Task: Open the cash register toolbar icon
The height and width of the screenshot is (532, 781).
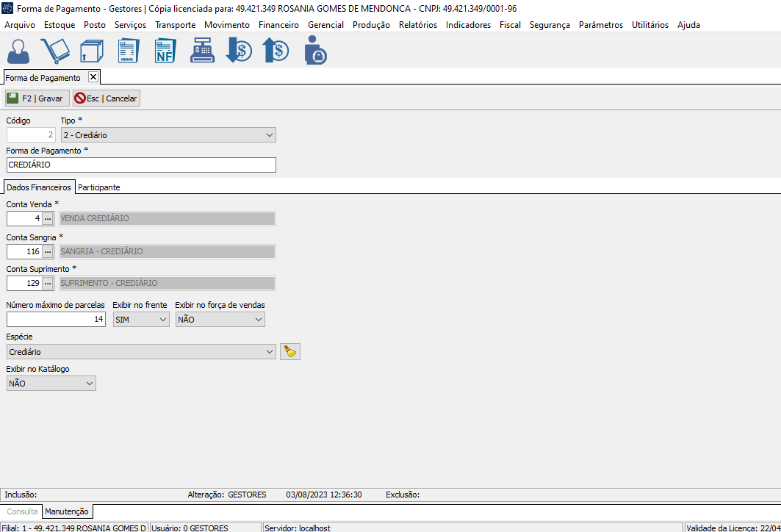Action: pos(202,51)
